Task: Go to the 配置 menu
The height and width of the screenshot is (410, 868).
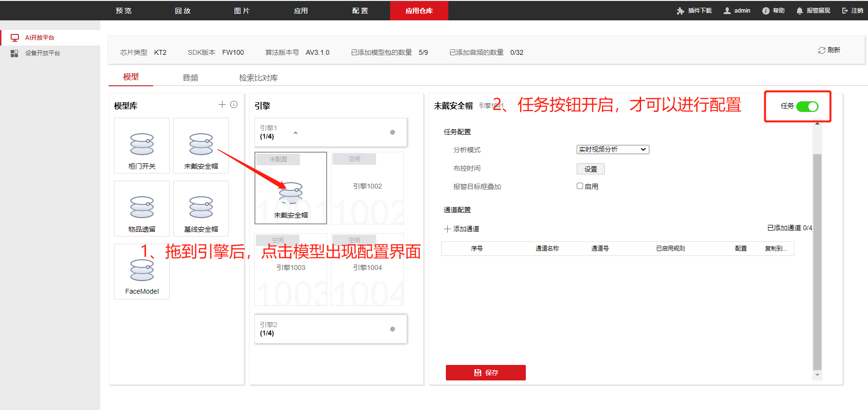Action: (360, 11)
